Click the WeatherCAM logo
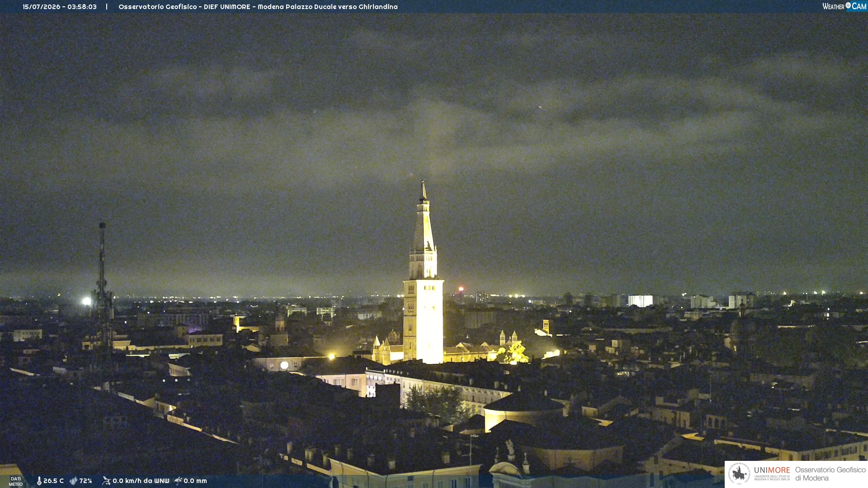The image size is (868, 488). (844, 6)
